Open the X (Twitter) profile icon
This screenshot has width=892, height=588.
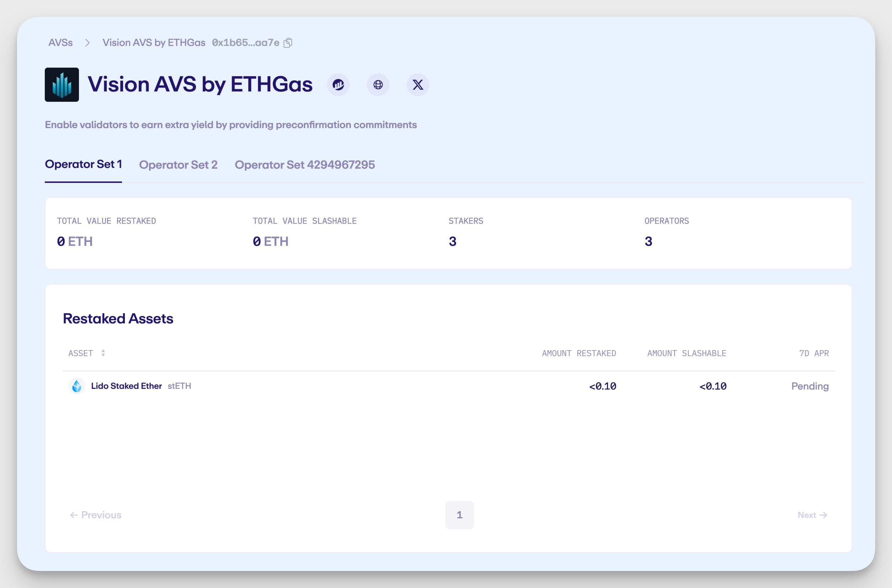click(418, 85)
